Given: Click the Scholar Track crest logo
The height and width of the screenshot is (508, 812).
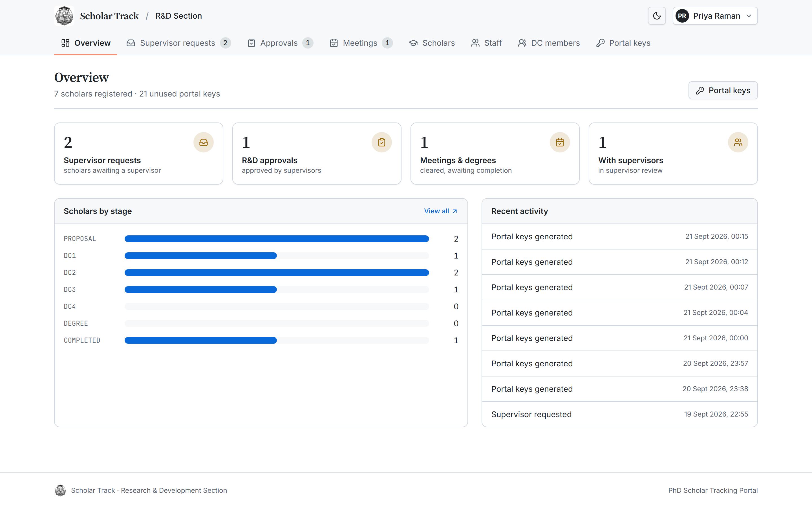Looking at the screenshot, I should 64,16.
